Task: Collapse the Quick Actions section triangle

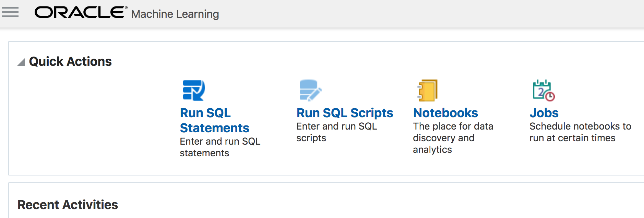Action: pos(21,62)
